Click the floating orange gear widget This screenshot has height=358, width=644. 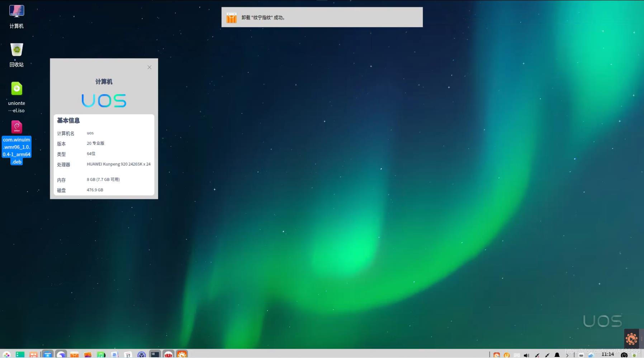pyautogui.click(x=631, y=339)
